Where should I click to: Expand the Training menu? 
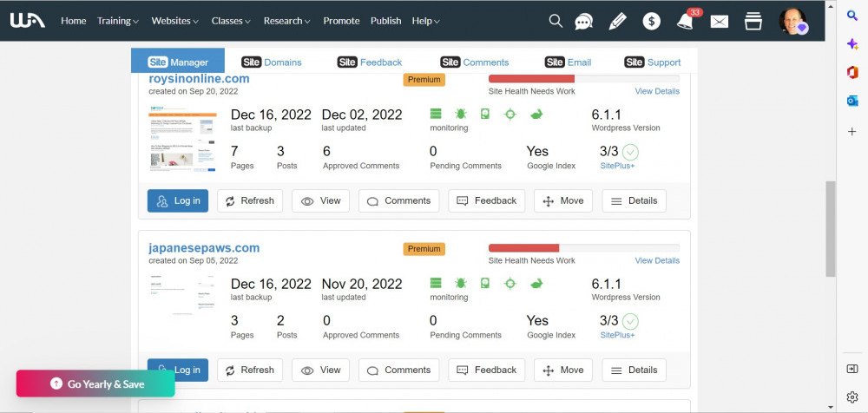(118, 21)
